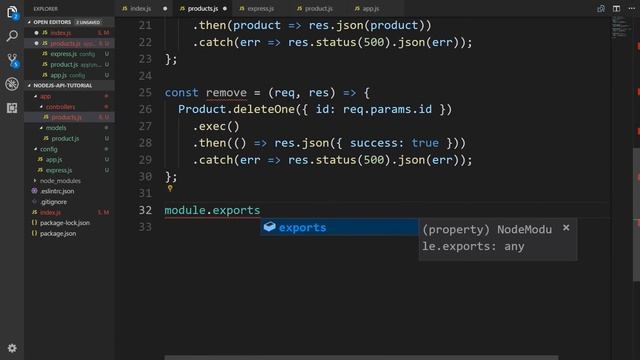
Task: Open products.js under controllers folder
Action: click(x=69, y=117)
